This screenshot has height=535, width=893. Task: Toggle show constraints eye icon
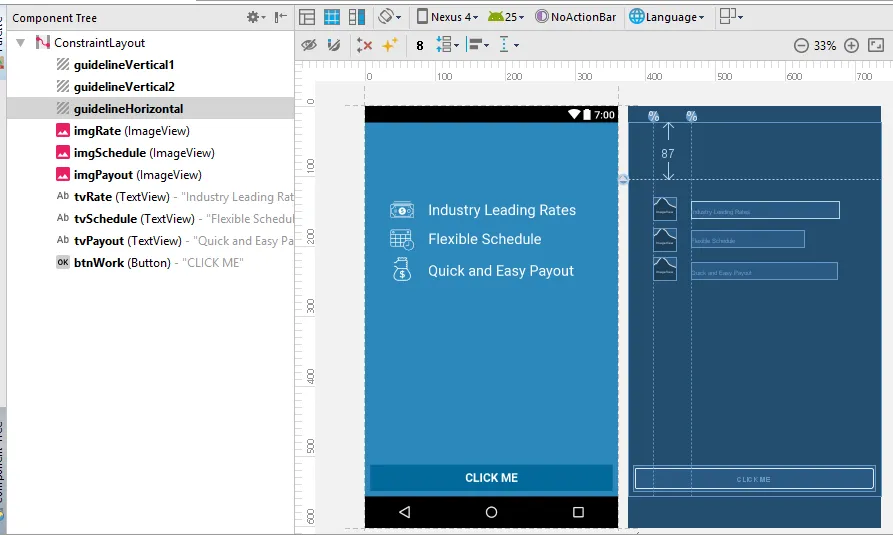tap(309, 45)
